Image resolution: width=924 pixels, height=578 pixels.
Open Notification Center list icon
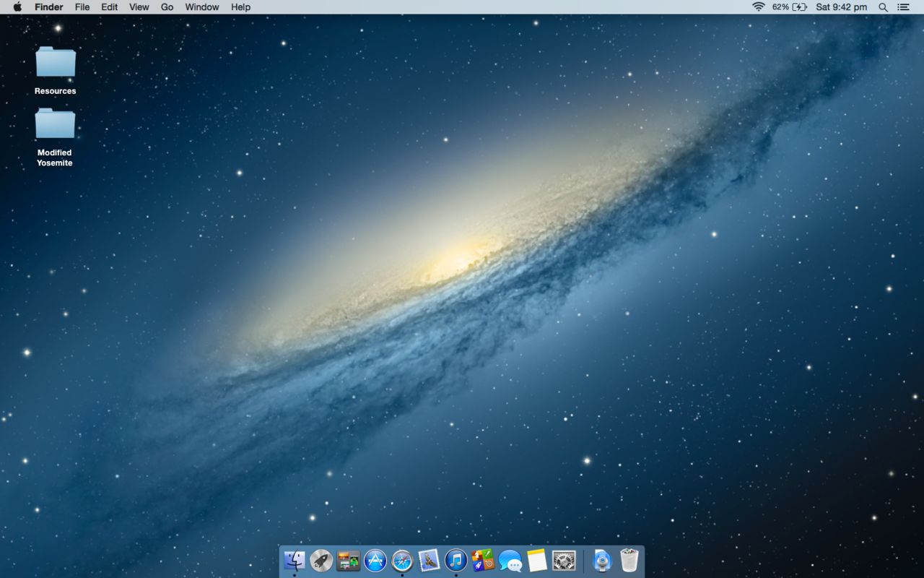(x=903, y=7)
